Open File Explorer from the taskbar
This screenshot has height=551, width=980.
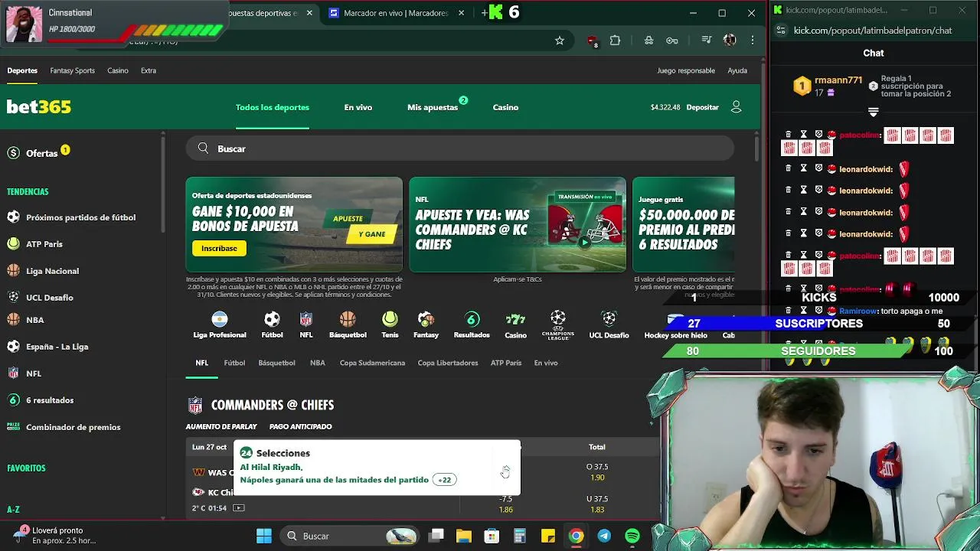coord(464,536)
